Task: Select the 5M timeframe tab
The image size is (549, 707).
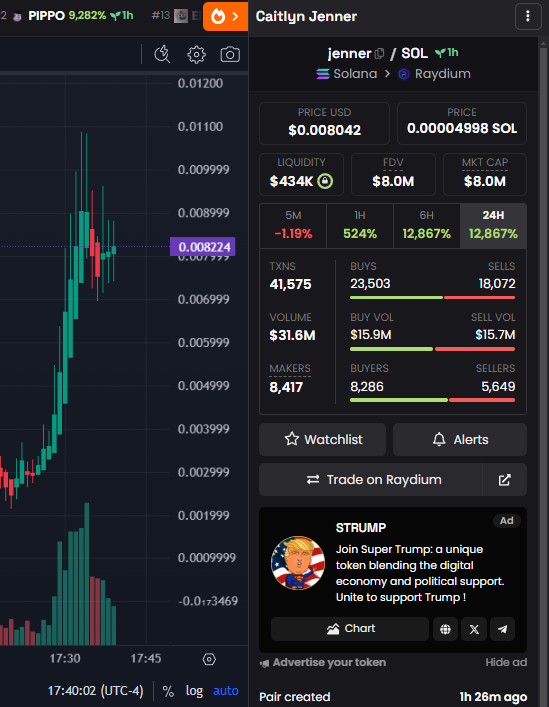Action: click(x=293, y=225)
